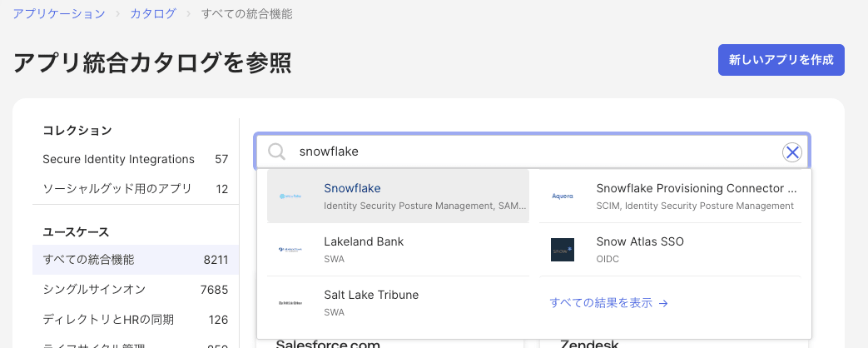Image resolution: width=868 pixels, height=348 pixels.
Task: Click the Aquera logo icon
Action: (x=563, y=196)
